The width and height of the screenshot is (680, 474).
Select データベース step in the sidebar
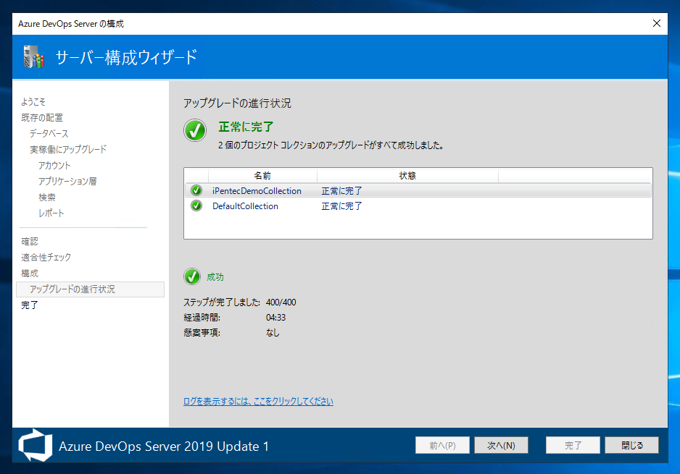coord(49,134)
